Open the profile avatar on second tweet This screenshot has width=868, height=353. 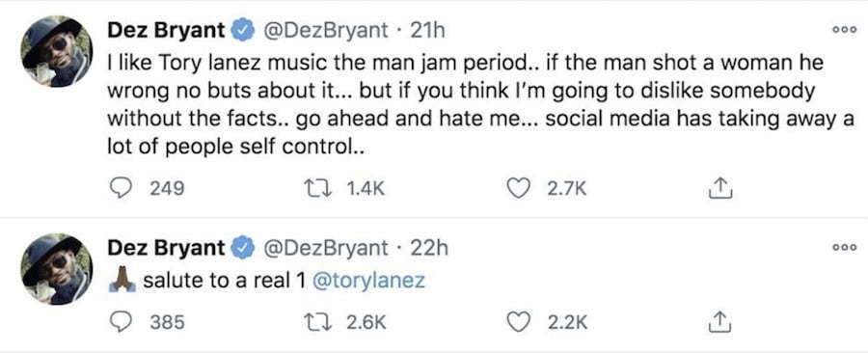pos(56,269)
